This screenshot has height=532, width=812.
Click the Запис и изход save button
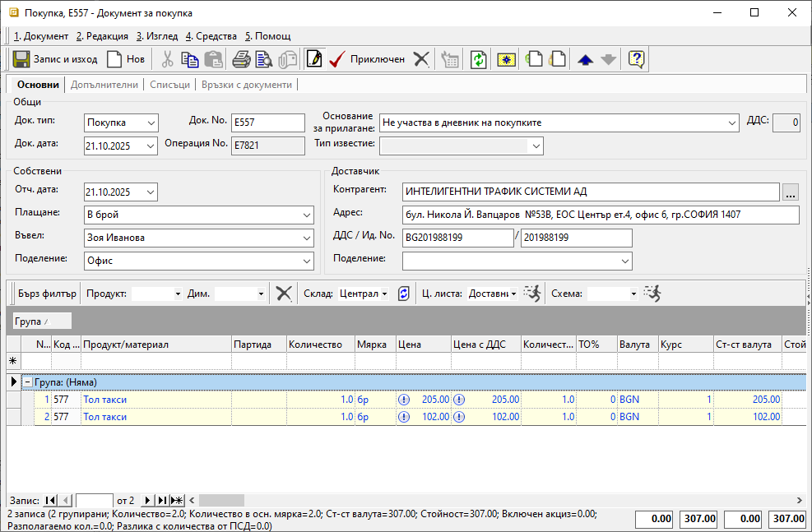[x=56, y=59]
